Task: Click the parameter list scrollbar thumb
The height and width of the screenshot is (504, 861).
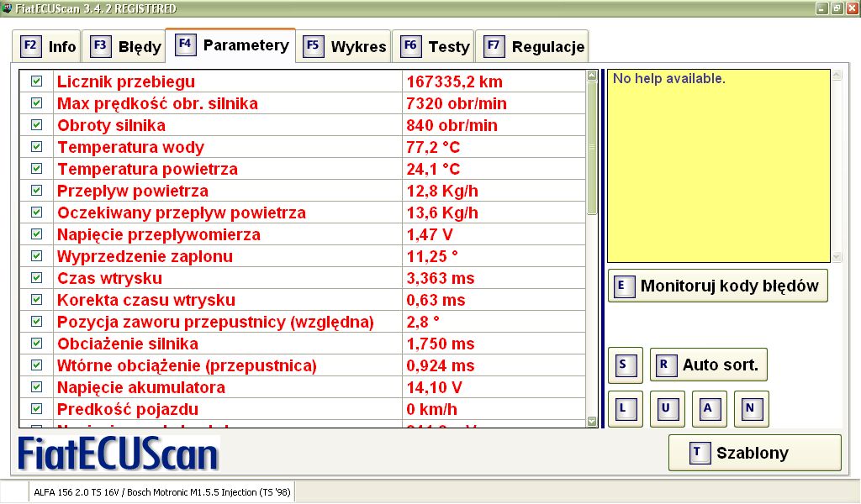Action: (x=591, y=148)
